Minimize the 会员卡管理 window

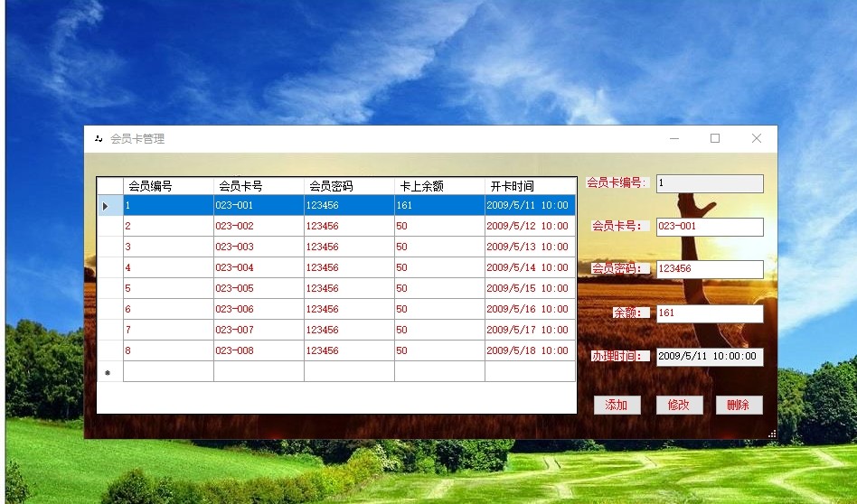click(674, 139)
